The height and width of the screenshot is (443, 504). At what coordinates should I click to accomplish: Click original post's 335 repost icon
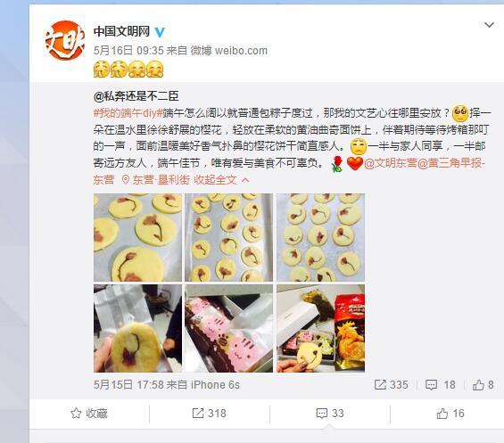point(392,385)
